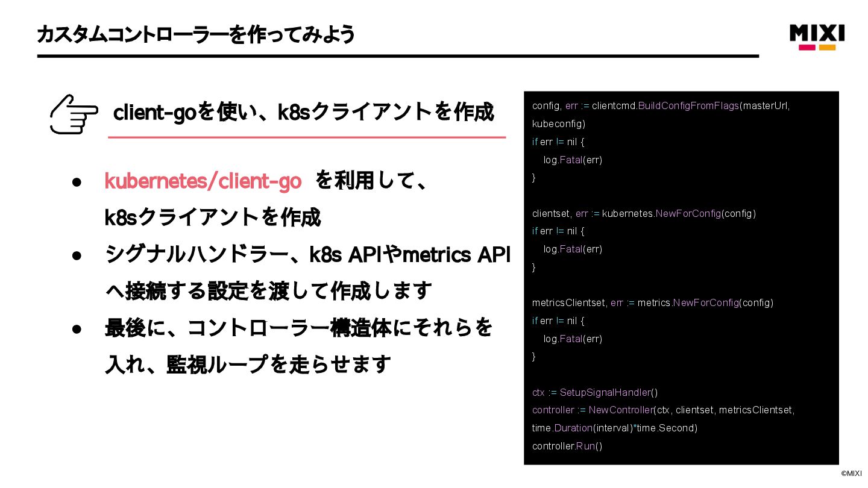868x488 pixels.
Task: Click the pointing hand icon
Action: coord(74,114)
